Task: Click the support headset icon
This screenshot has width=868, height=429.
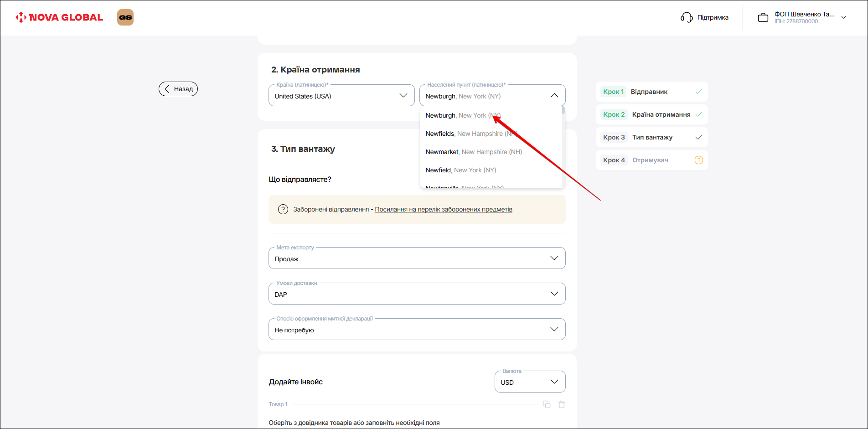Action: [686, 17]
